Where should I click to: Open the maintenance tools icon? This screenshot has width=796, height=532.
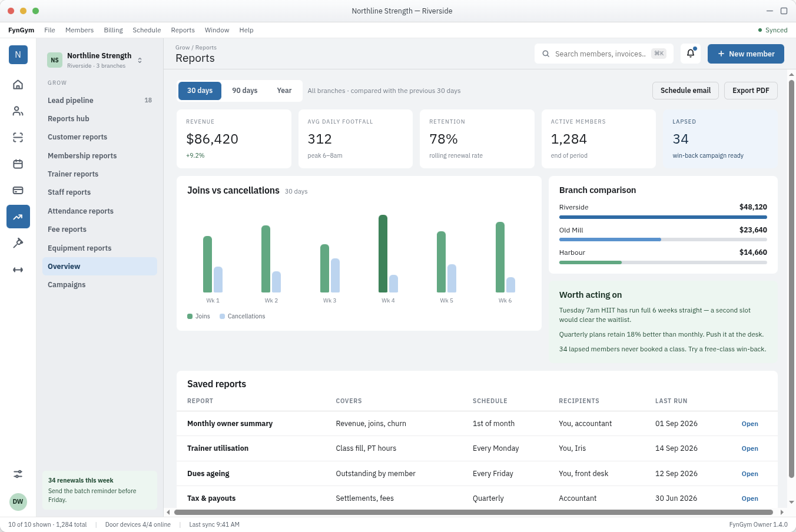pos(18,243)
